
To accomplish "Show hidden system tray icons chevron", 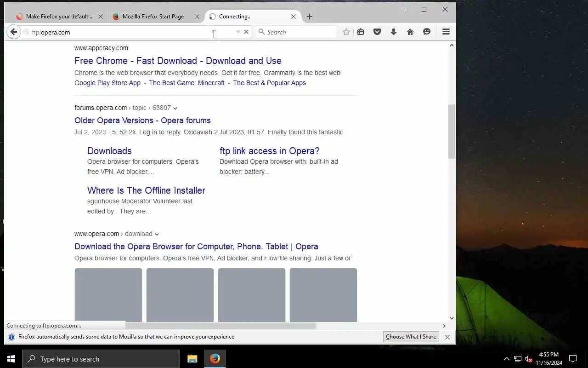I will [507, 359].
